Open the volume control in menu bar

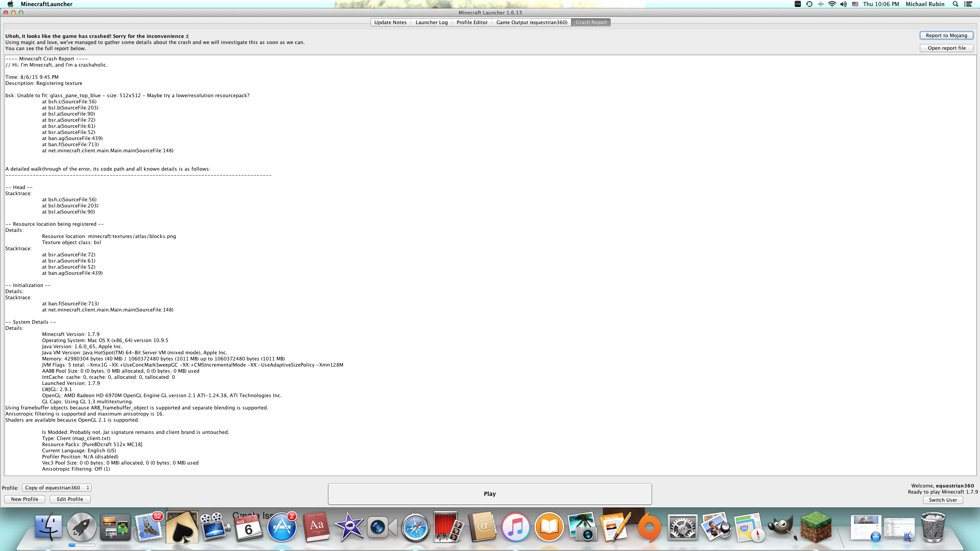click(x=843, y=4)
